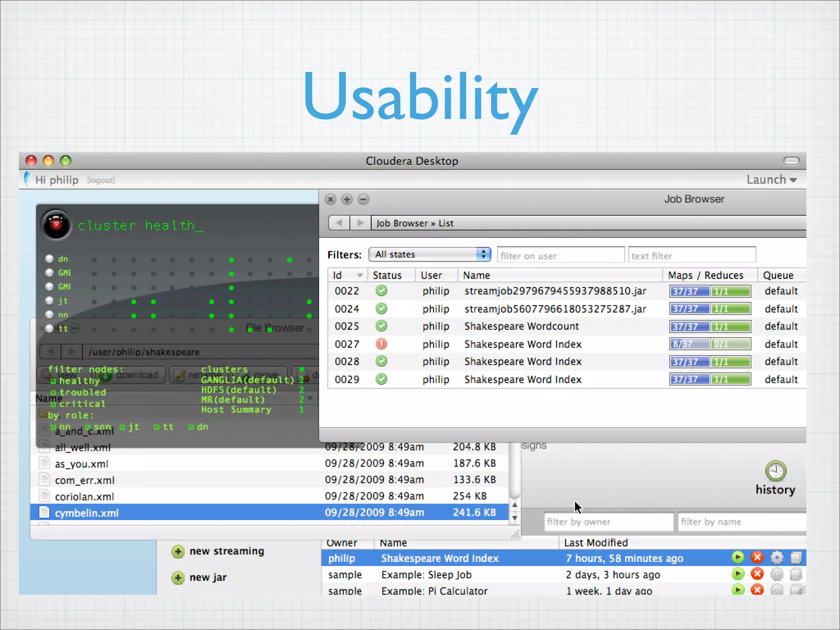Click the text filter field

pos(692,255)
